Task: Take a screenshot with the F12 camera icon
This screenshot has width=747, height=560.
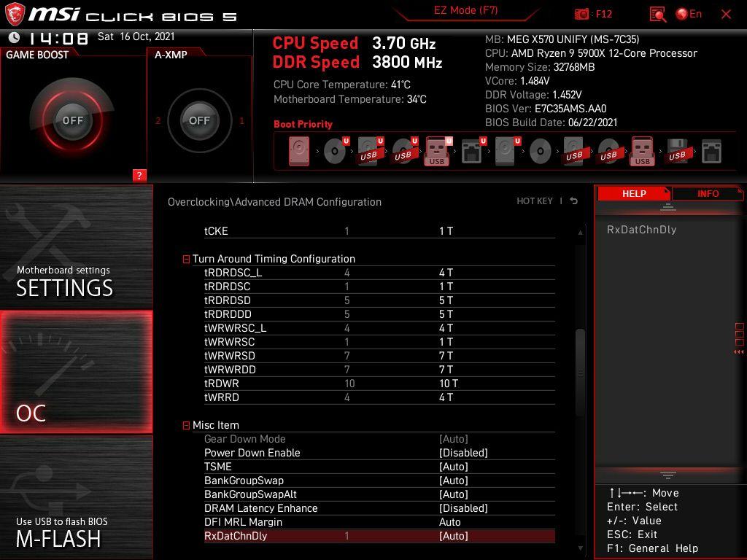Action: point(581,14)
